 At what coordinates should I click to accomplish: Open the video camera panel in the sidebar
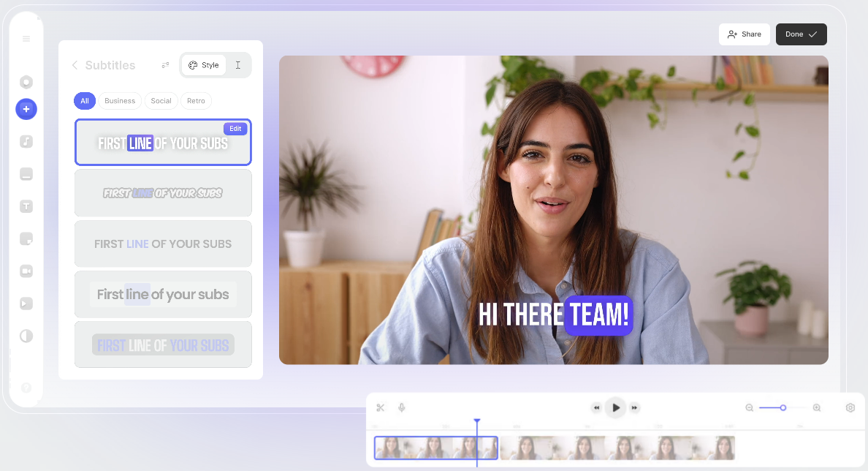[26, 271]
